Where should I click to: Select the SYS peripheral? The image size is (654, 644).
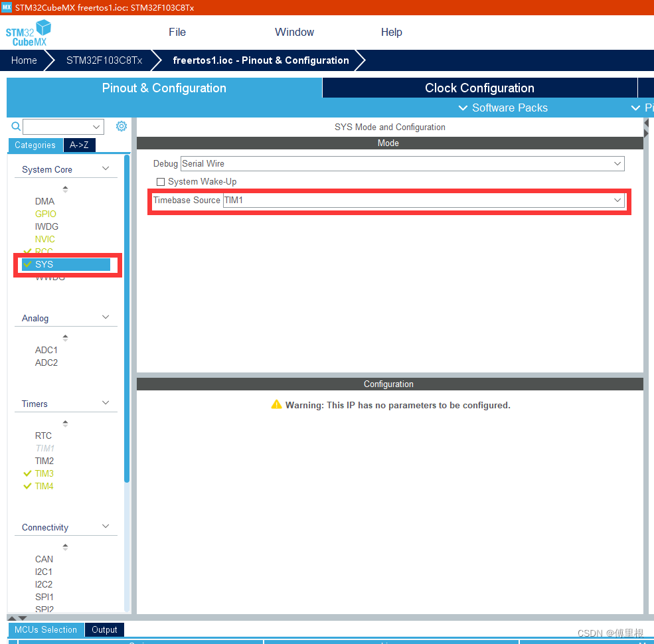pos(66,264)
